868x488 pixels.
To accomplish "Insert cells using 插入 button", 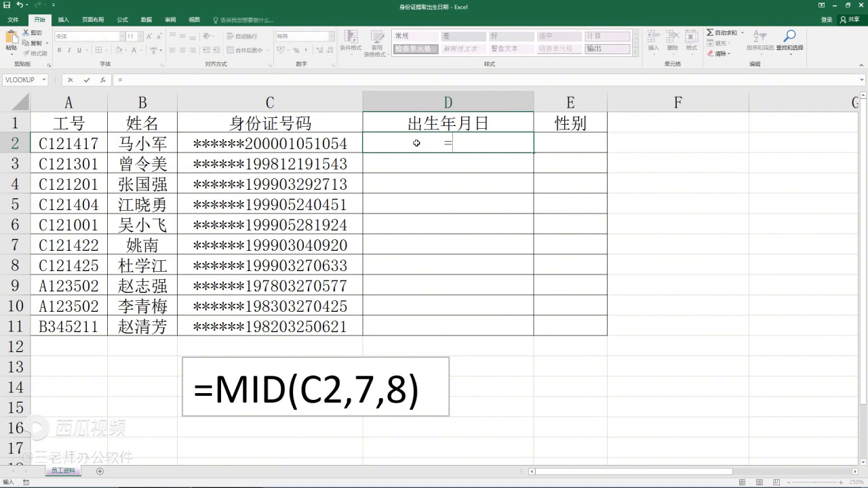I will point(653,41).
